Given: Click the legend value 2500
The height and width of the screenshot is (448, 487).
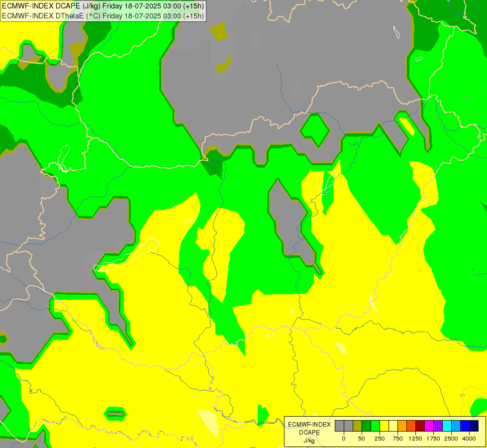Looking at the screenshot, I should click(451, 439).
